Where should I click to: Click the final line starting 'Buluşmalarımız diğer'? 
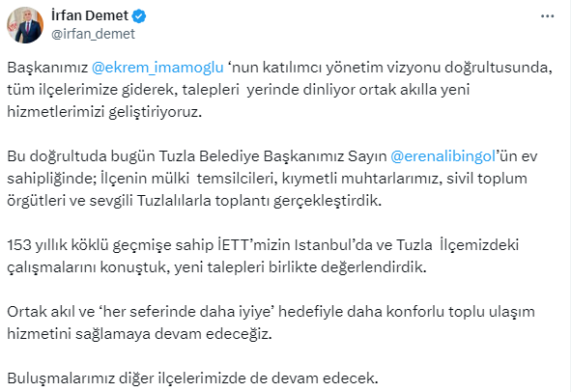click(x=192, y=378)
